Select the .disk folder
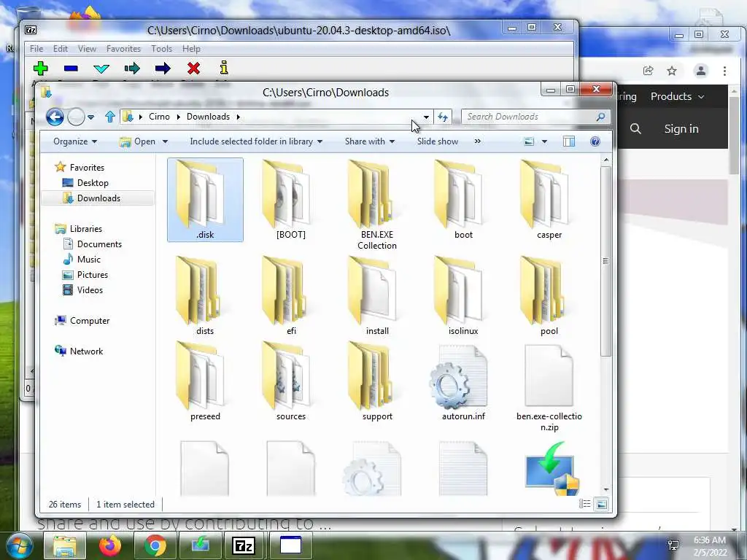747x560 pixels. click(205, 200)
